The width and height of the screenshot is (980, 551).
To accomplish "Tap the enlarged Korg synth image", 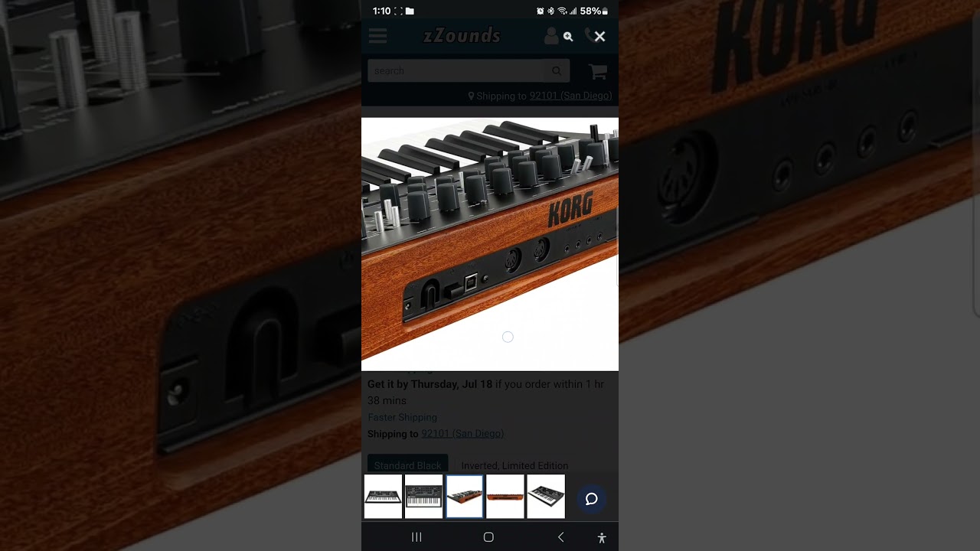I will [x=490, y=244].
